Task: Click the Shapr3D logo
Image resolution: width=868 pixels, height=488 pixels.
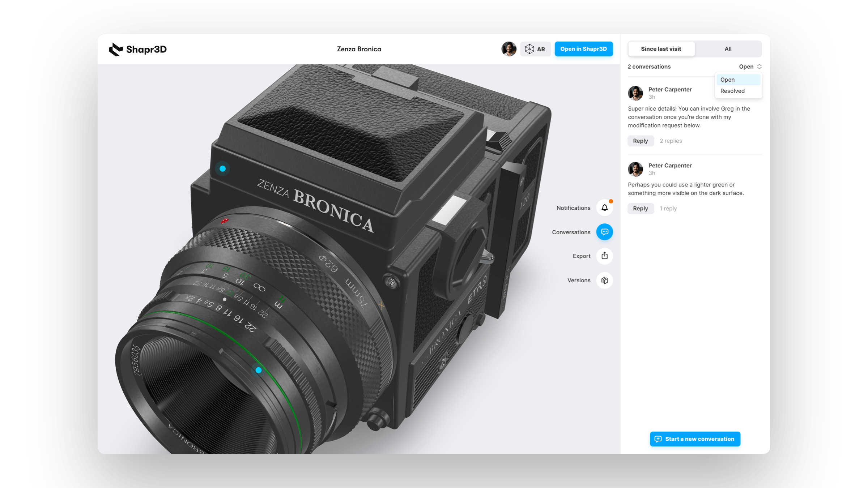Action: [138, 49]
